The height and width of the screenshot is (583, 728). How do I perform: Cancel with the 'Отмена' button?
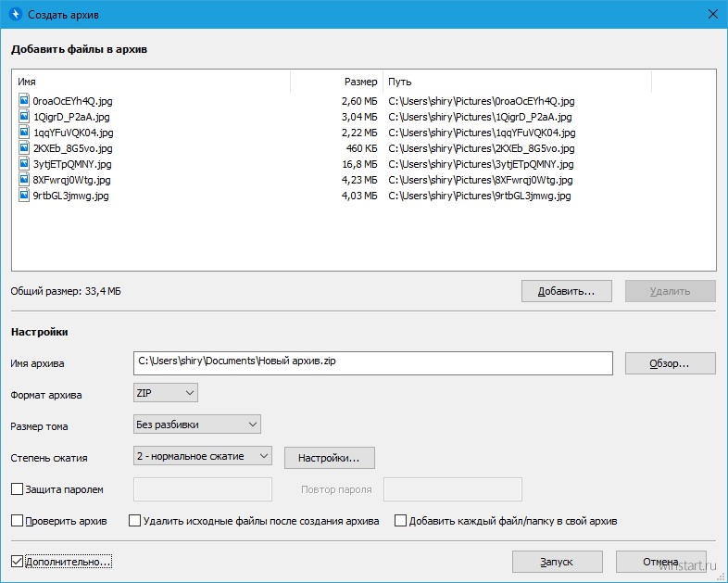[x=660, y=562]
